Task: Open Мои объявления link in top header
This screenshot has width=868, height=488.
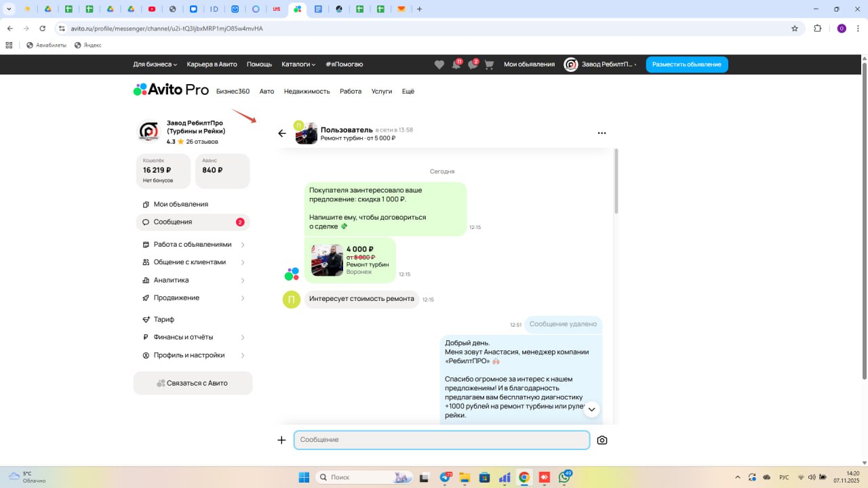Action: tap(529, 64)
